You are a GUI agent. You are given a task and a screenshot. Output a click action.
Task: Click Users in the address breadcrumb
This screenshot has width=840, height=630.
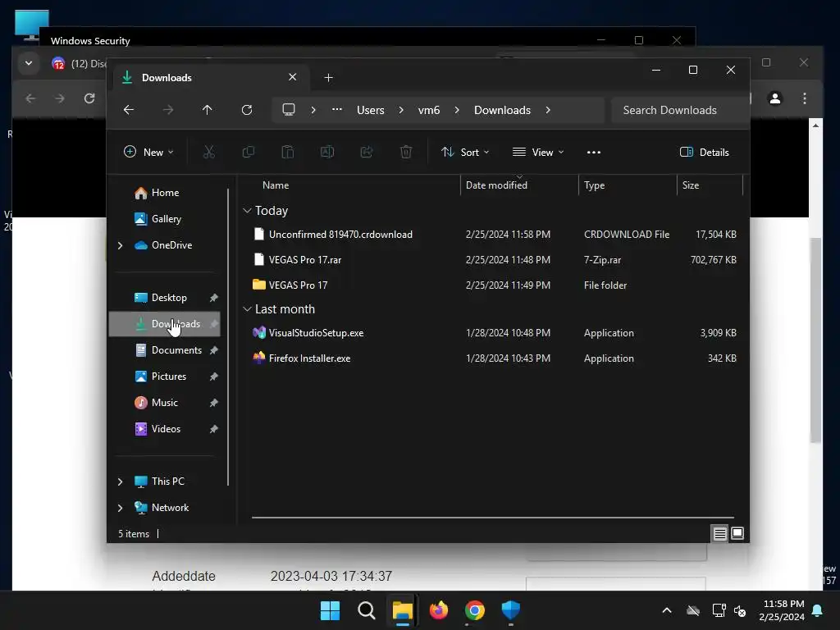click(371, 110)
